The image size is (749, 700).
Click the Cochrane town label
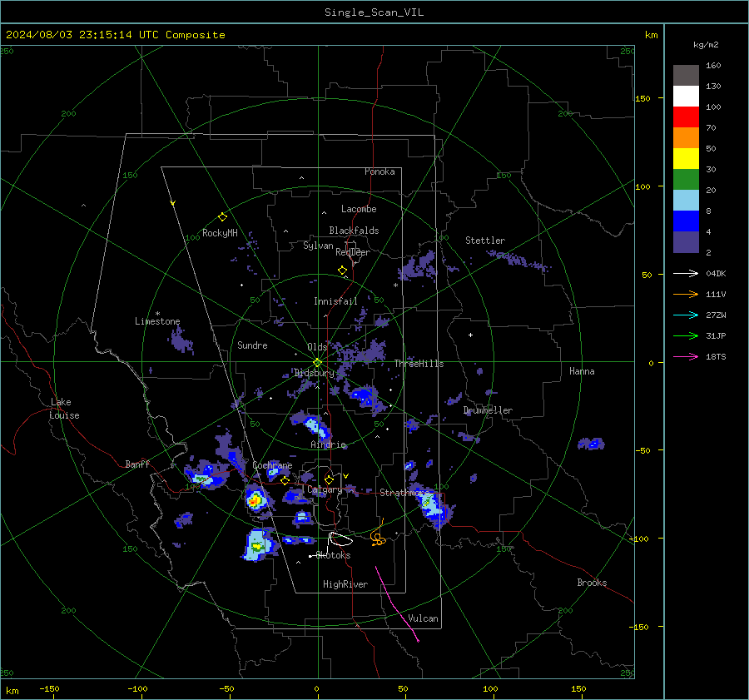pos(272,465)
